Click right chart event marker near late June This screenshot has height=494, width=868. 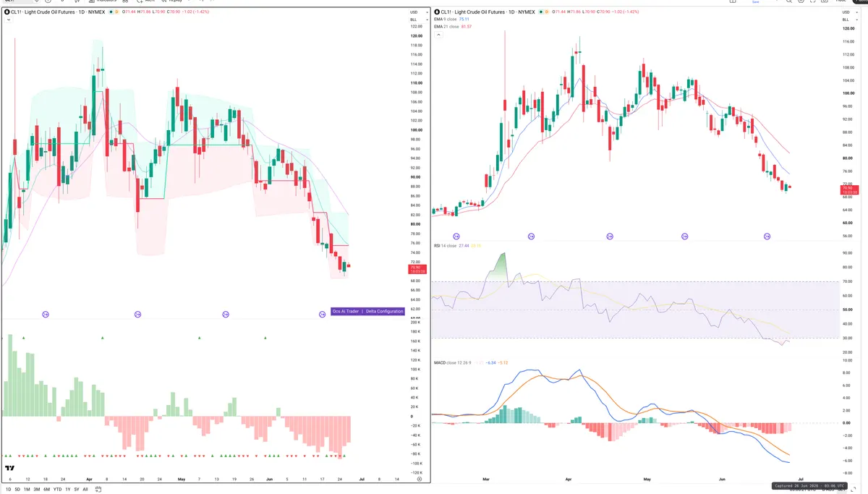(x=767, y=237)
